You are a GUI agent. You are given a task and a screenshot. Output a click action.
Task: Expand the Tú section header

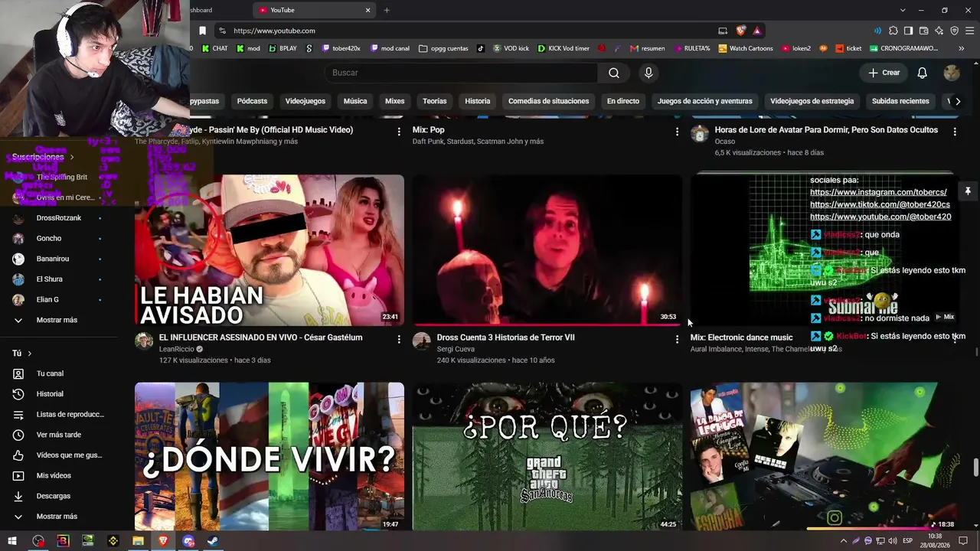tap(22, 354)
